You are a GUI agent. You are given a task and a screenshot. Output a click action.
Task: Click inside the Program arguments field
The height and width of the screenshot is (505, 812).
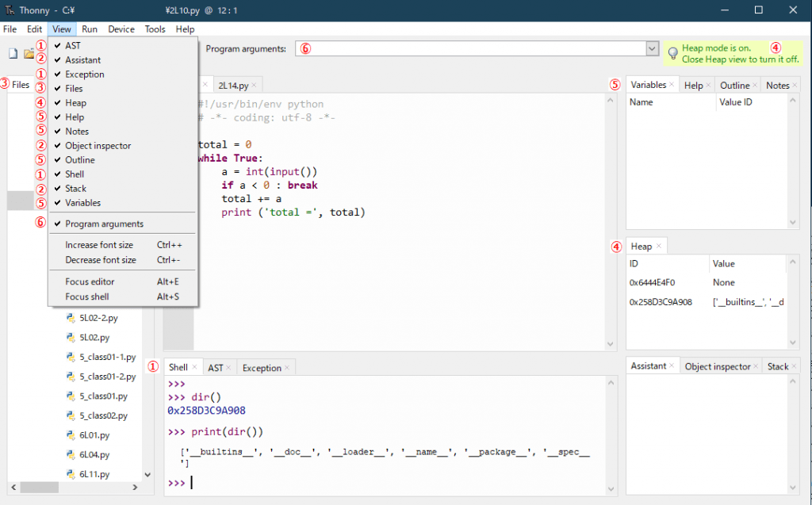(x=476, y=48)
